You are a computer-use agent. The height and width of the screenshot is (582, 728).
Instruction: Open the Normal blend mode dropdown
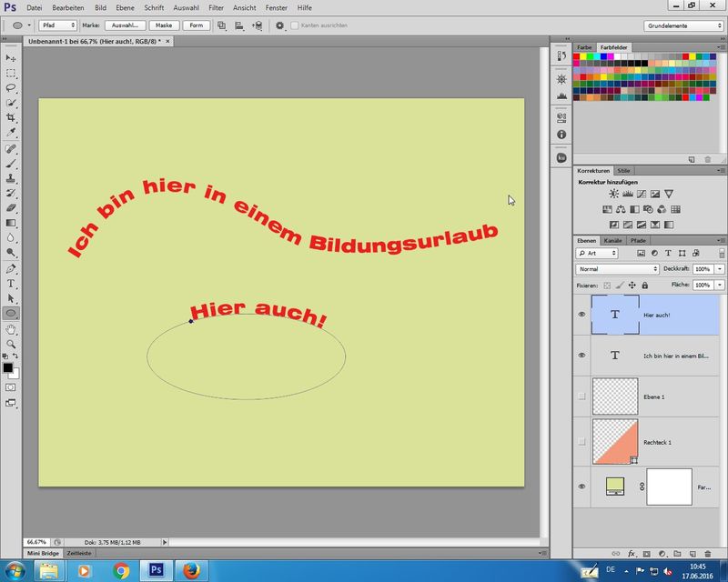pos(618,270)
